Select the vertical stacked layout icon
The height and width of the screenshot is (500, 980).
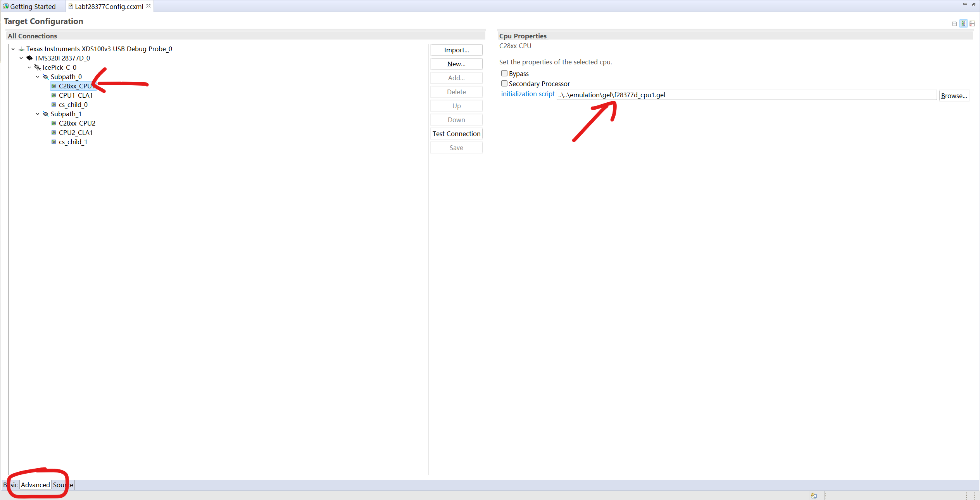(x=972, y=24)
